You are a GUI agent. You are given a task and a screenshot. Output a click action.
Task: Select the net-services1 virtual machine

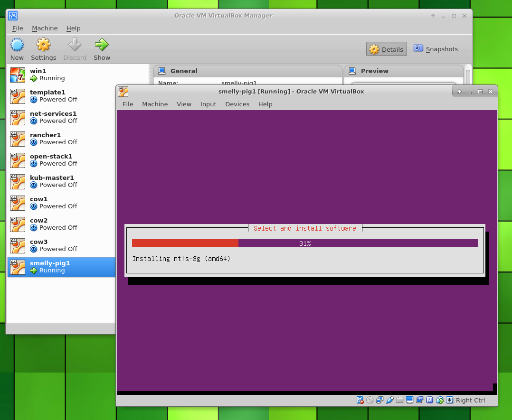(x=61, y=118)
